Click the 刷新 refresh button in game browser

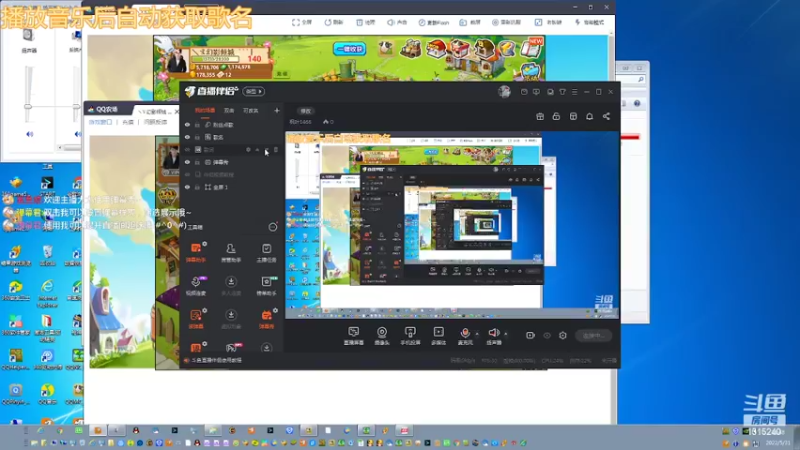[334, 22]
